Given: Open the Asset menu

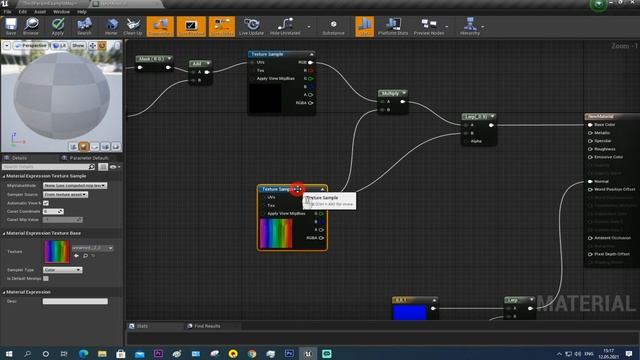Looking at the screenshot, I should 40,12.
